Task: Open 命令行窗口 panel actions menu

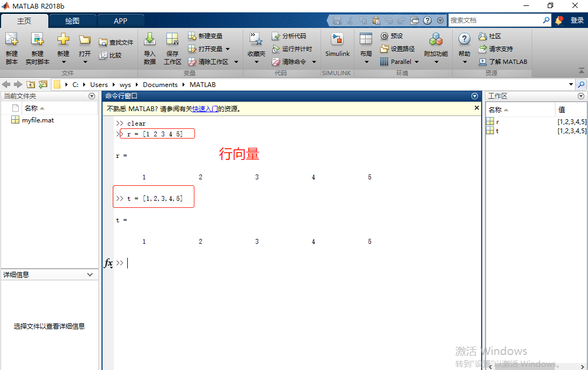Action: [475, 96]
